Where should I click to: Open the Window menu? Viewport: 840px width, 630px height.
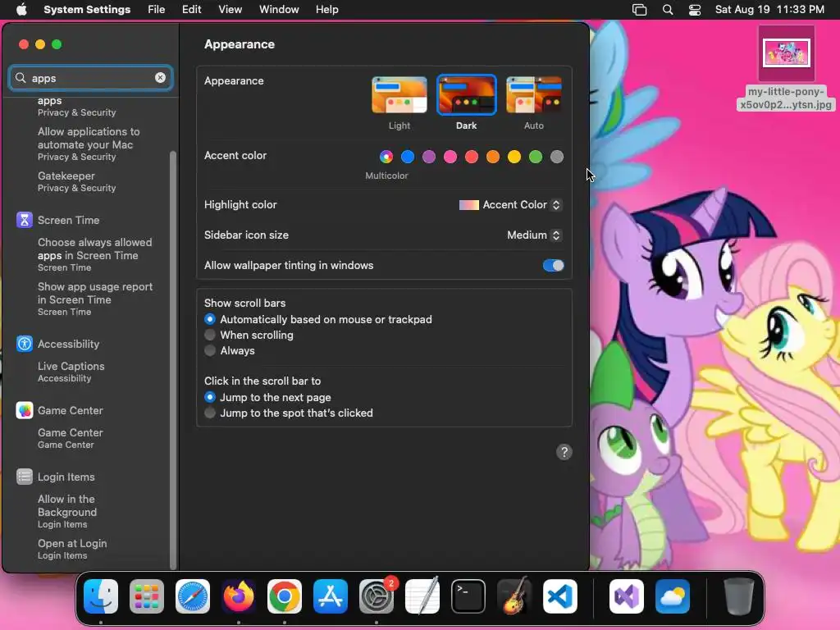pos(279,10)
